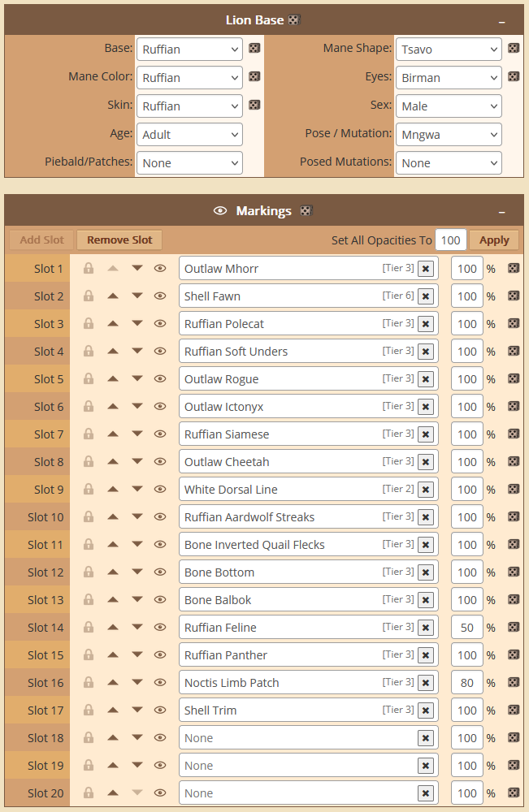Image resolution: width=529 pixels, height=812 pixels.
Task: Lock Slot 2 marking
Action: pos(89,296)
